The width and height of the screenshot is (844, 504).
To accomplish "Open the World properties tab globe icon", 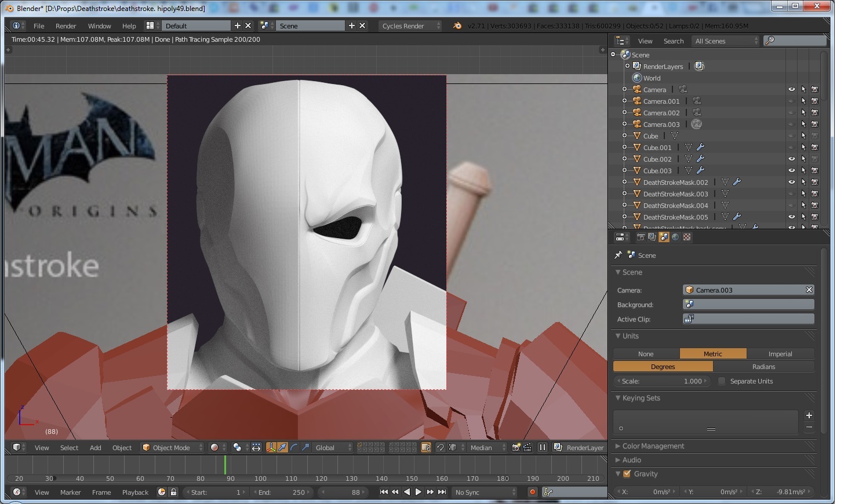I will point(675,237).
